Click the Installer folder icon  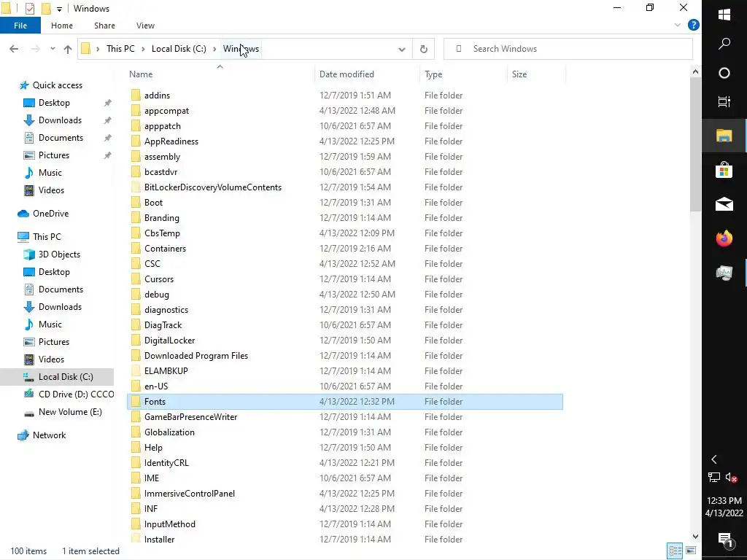136,539
